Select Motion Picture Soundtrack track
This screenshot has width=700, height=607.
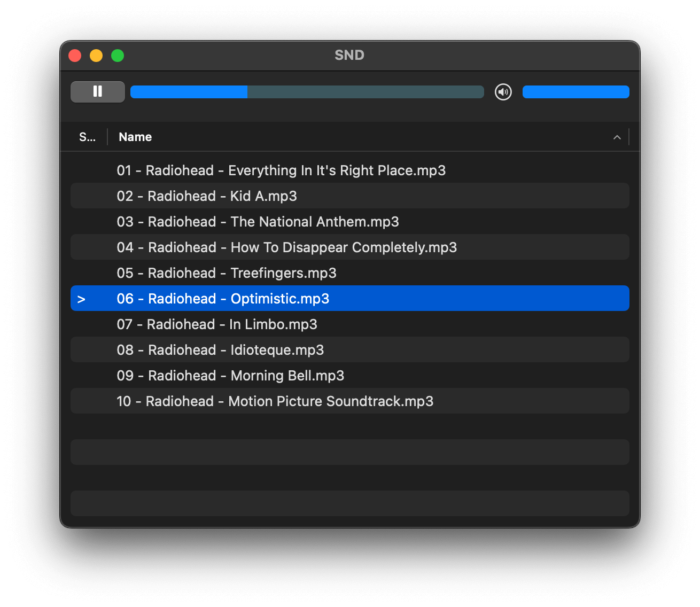point(275,401)
